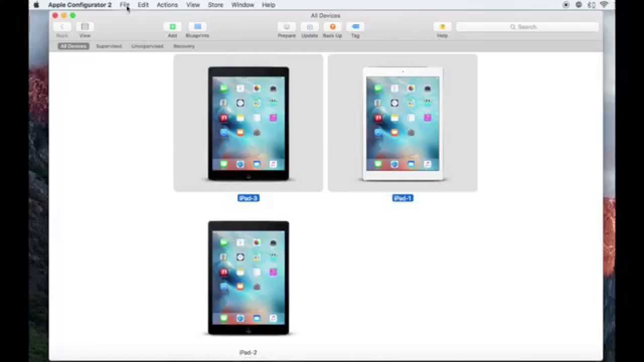644x362 pixels.
Task: Click the blue Tag icon
Action: 355,27
